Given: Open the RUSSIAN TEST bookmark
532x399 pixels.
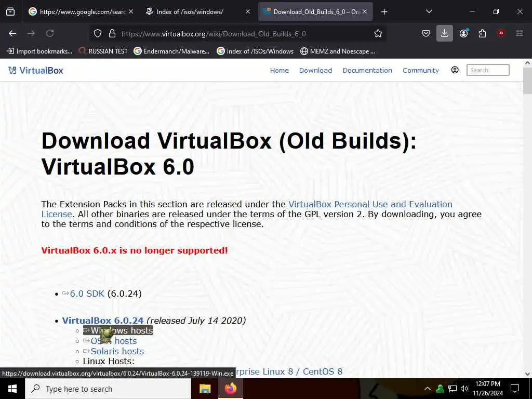Looking at the screenshot, I should coord(103,51).
